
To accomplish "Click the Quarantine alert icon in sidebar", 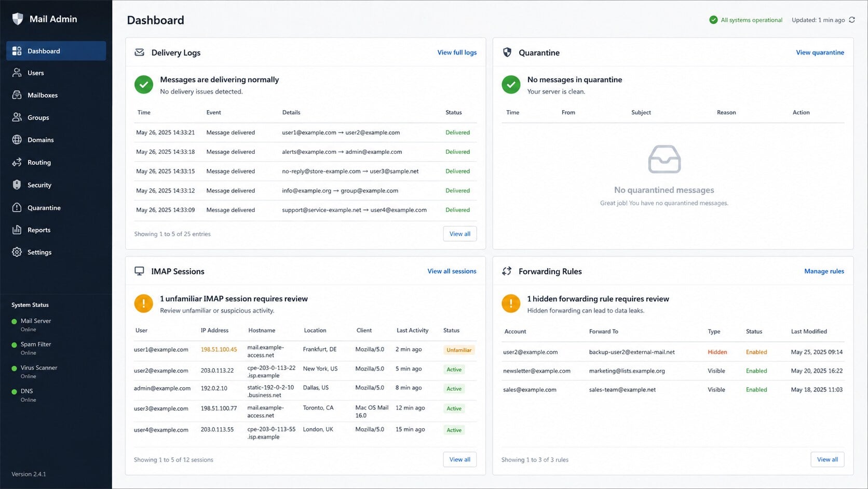I will 17,208.
